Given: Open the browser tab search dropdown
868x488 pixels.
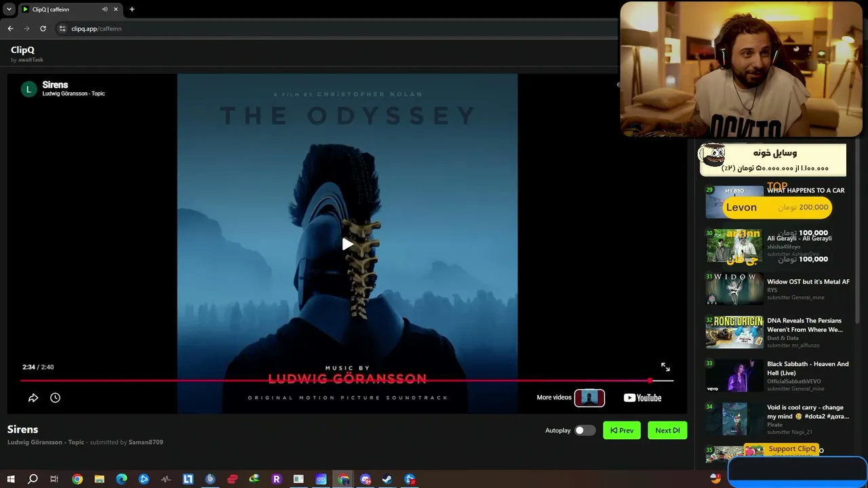Looking at the screenshot, I should (x=9, y=9).
